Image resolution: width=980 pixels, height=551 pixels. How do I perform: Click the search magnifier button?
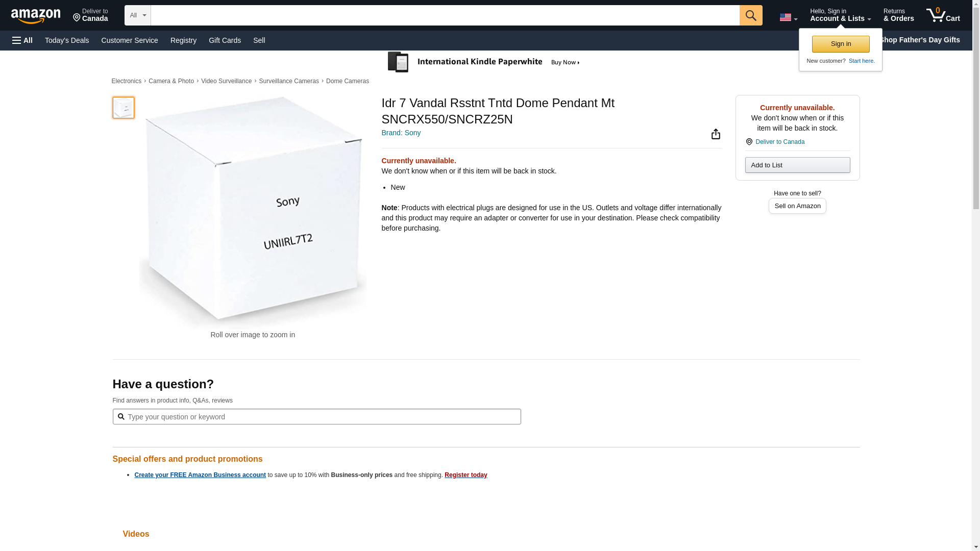point(750,15)
